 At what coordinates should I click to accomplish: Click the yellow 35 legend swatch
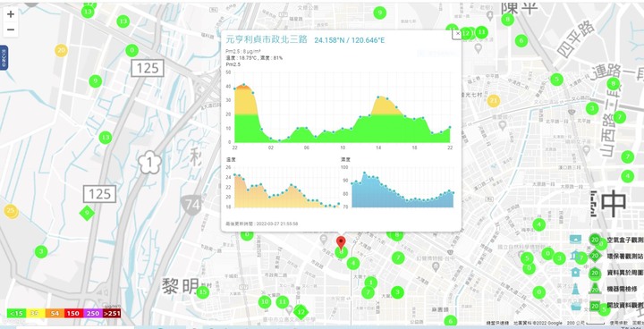(35, 314)
